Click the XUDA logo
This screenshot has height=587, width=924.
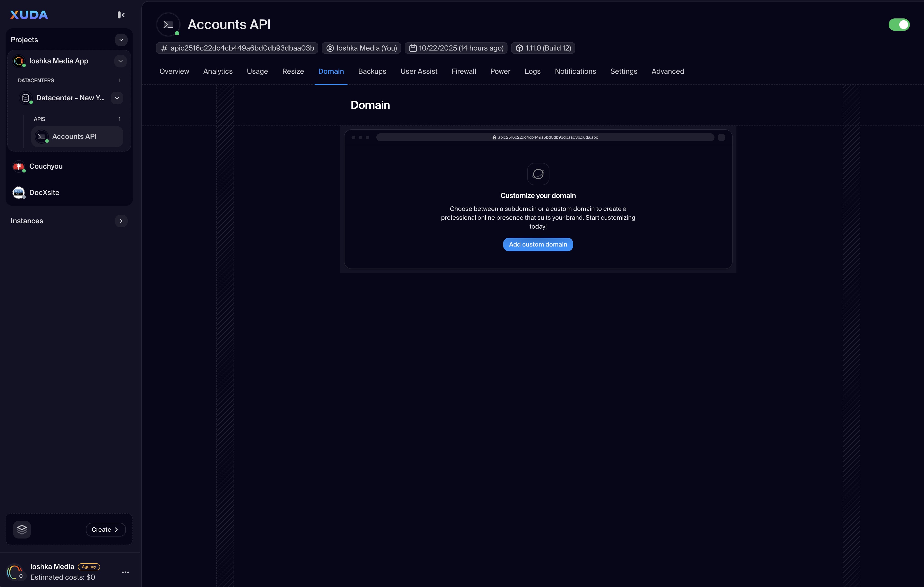coord(29,15)
